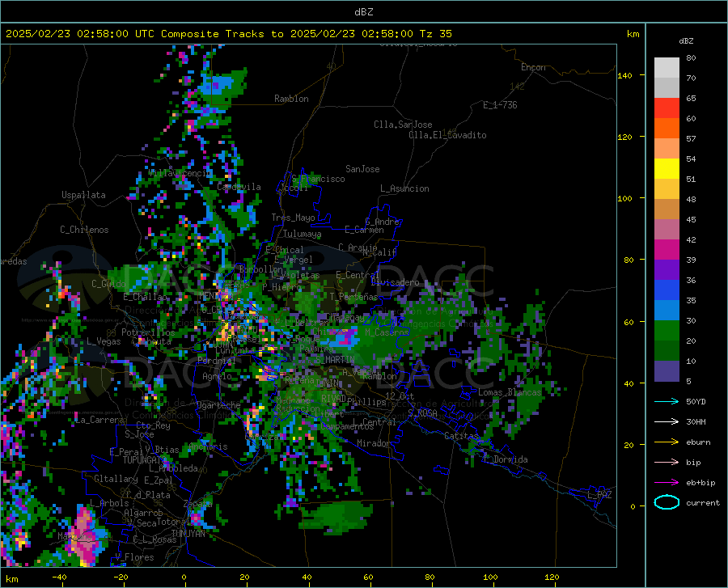Click the magenta eb+bip arrow icon
728x588 pixels.
pyautogui.click(x=667, y=483)
